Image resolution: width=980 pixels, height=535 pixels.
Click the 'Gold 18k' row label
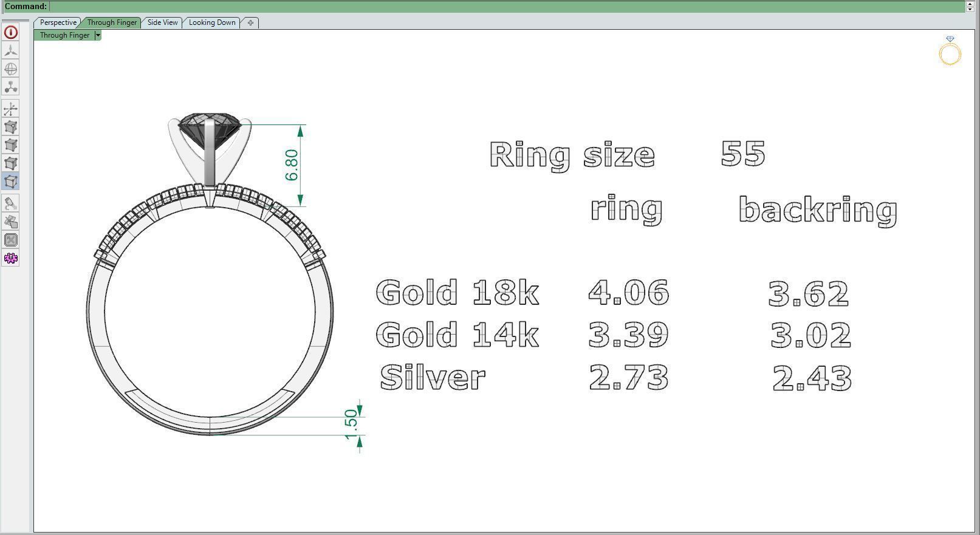click(x=457, y=293)
